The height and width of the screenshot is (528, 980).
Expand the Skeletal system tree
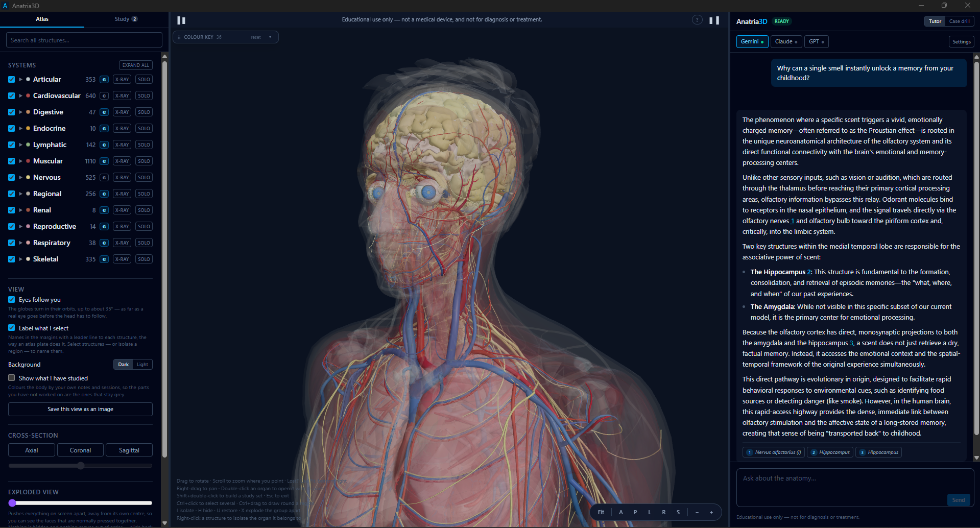[x=20, y=259]
